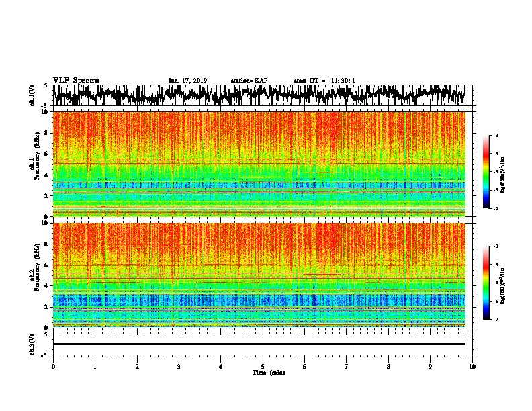Click the '-7' label on ch.2 colorbar
This screenshot has width=532, height=411.
pyautogui.click(x=495, y=319)
